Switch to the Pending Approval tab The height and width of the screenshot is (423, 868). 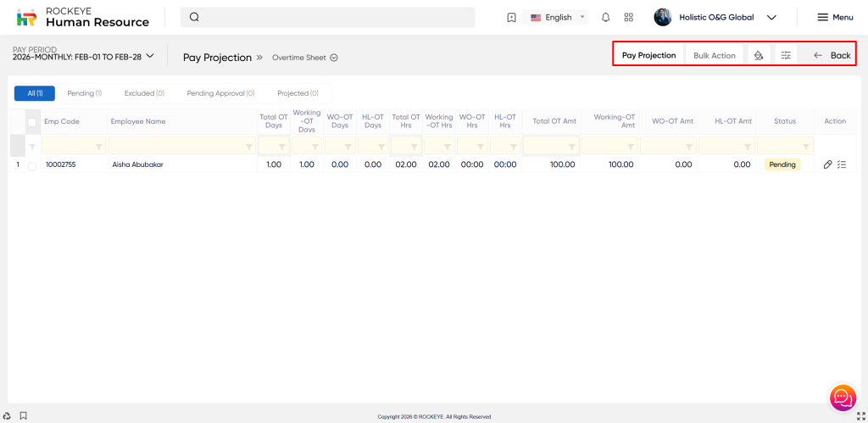(220, 93)
